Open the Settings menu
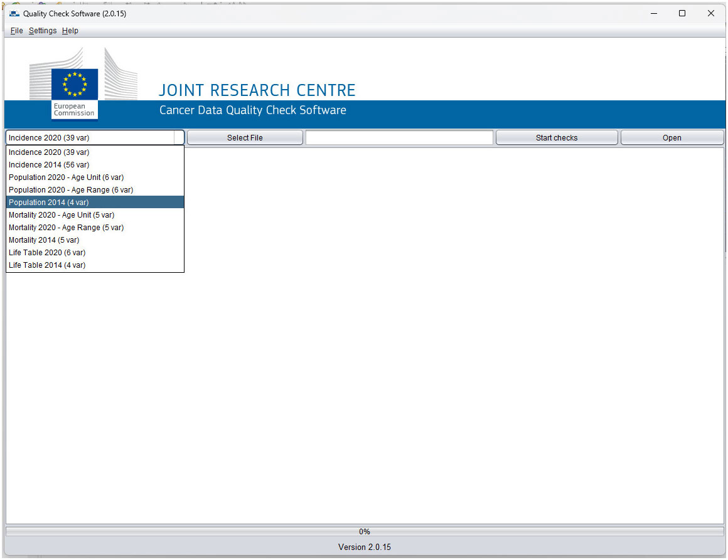 tap(42, 31)
